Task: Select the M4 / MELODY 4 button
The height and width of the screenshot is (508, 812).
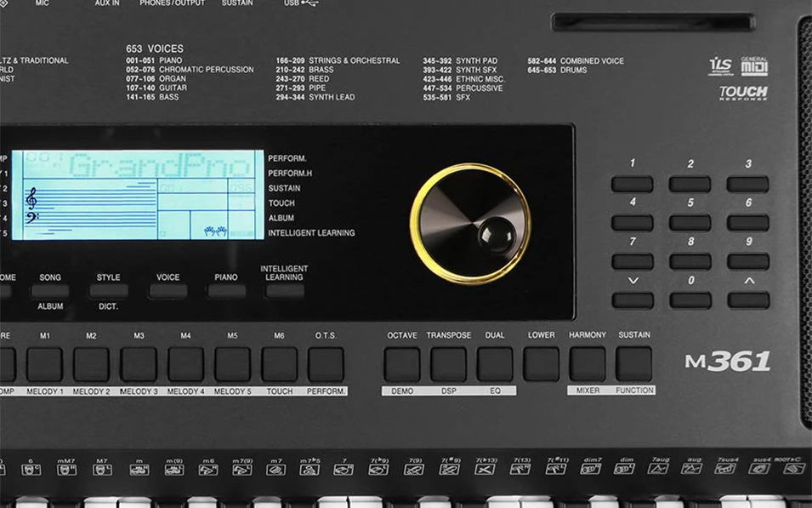Action: coord(185,364)
